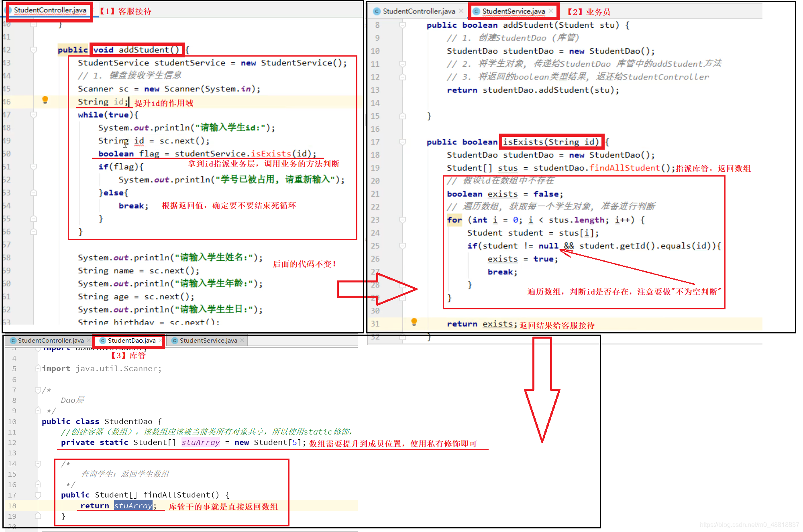Close the StudentService.java tab in top-right pane
Image resolution: width=803 pixels, height=532 pixels.
[x=551, y=11]
